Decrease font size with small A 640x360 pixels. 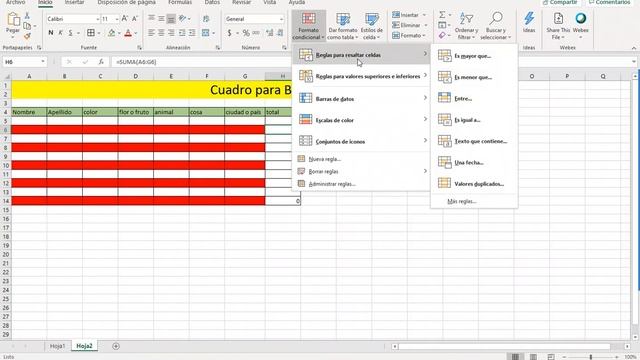pyautogui.click(x=135, y=19)
